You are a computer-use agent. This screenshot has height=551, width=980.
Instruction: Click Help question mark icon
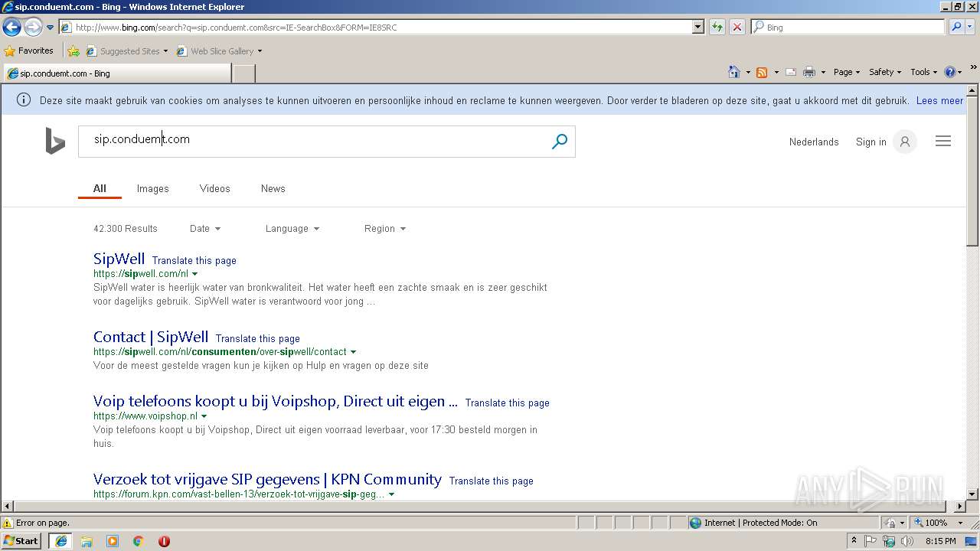pyautogui.click(x=950, y=72)
